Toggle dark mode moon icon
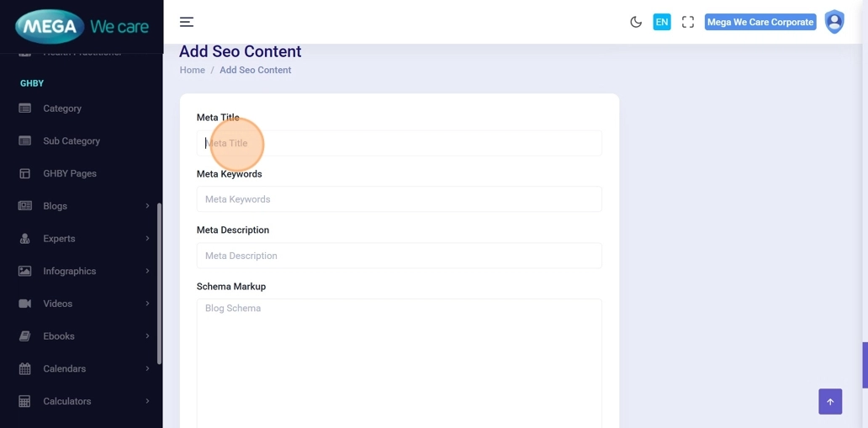The height and width of the screenshot is (428, 868). coord(636,22)
